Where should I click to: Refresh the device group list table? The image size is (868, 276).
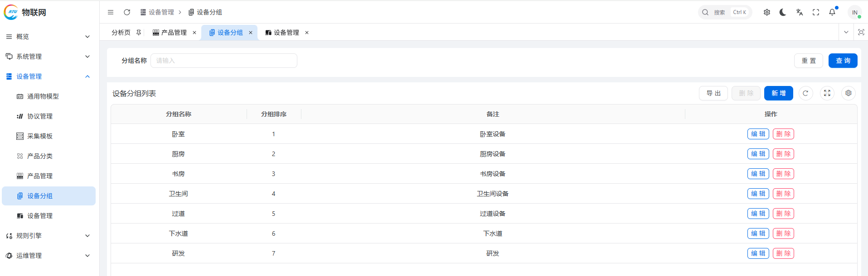tap(805, 93)
